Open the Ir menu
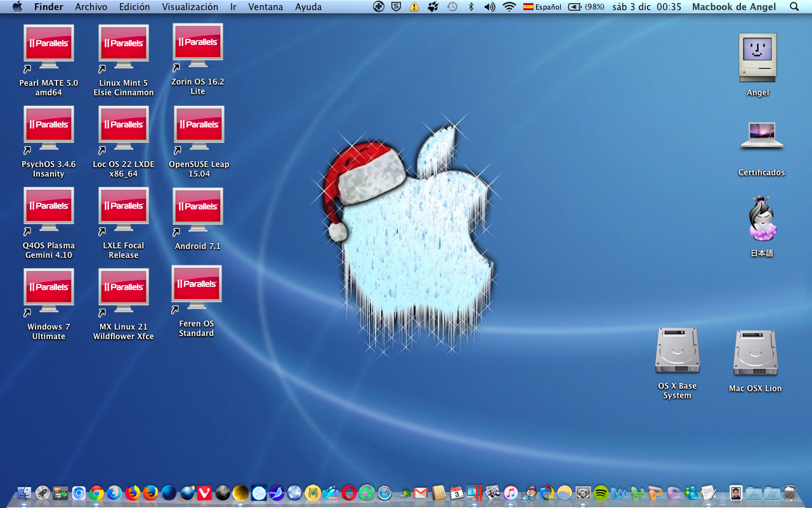 (233, 7)
